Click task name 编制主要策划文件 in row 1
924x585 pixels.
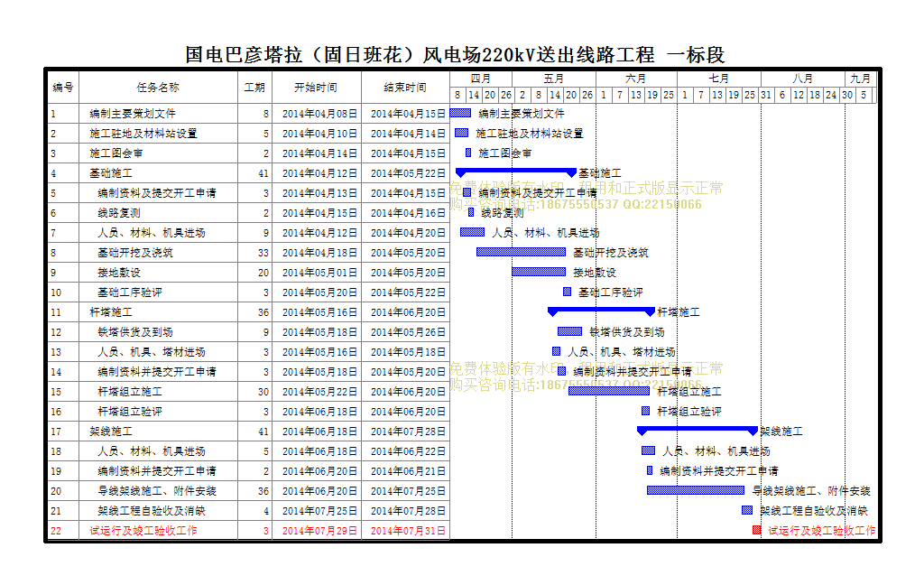(x=133, y=114)
